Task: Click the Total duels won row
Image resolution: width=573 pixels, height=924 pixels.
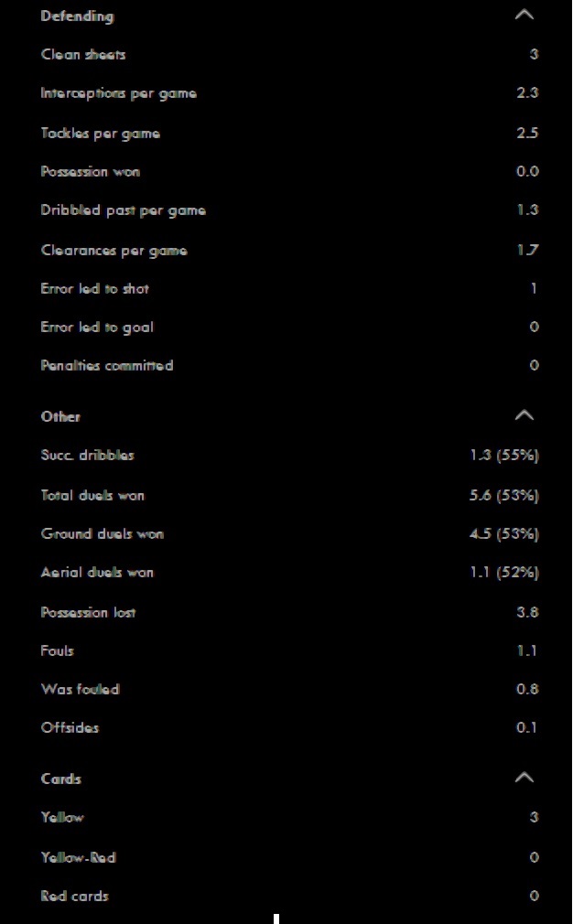Action: (289, 495)
